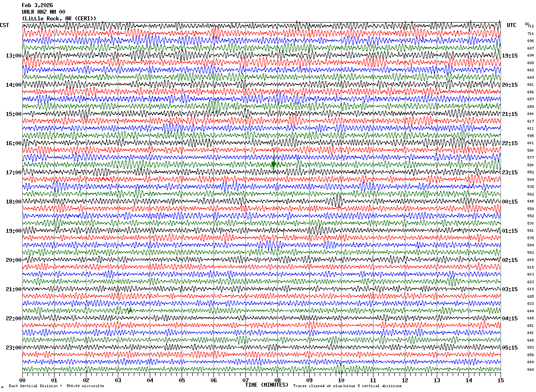Click the DC offset value 593

coord(531,253)
